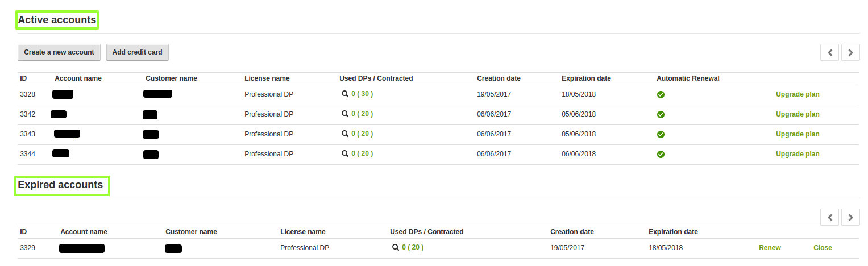Click the magnifier icon for account 3328
868x266 pixels.
[x=344, y=94]
